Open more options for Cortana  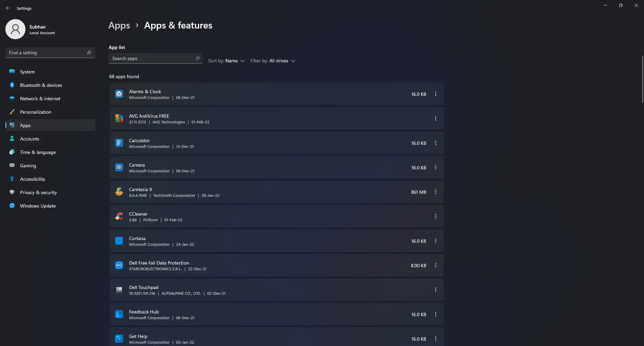436,241
